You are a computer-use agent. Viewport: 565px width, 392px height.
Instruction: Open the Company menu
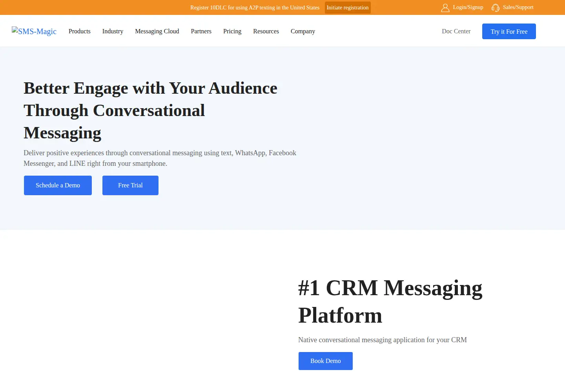pyautogui.click(x=303, y=31)
